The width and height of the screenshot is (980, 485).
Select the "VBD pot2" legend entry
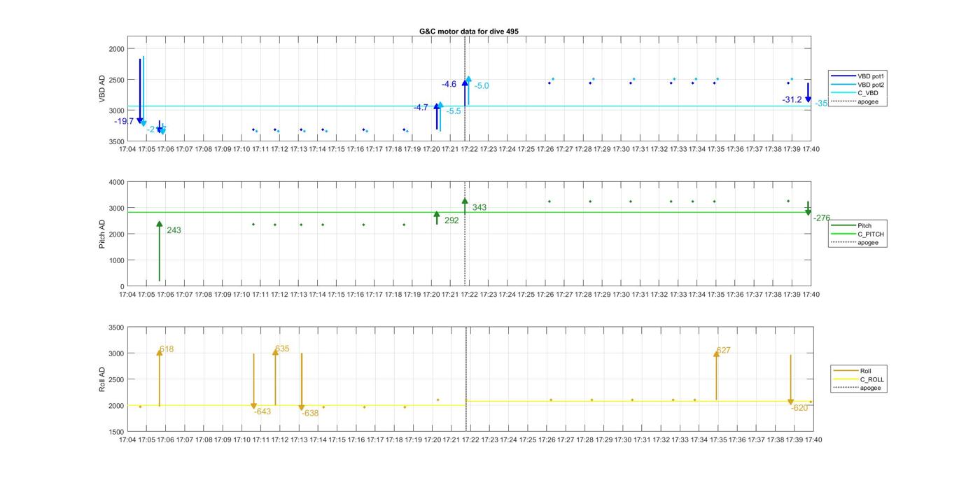(858, 85)
